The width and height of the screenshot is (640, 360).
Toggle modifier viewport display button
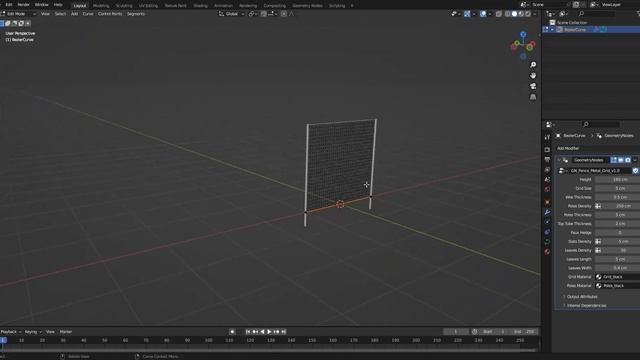(x=620, y=160)
